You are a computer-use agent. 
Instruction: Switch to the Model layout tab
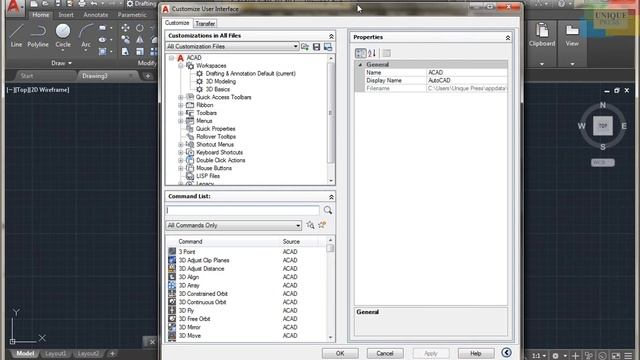(x=25, y=353)
